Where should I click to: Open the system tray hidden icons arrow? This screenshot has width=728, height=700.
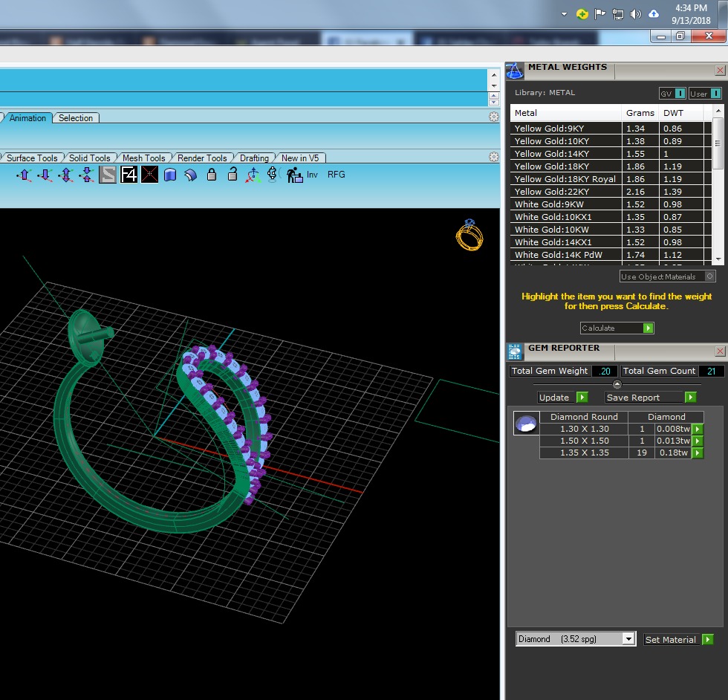pyautogui.click(x=564, y=14)
